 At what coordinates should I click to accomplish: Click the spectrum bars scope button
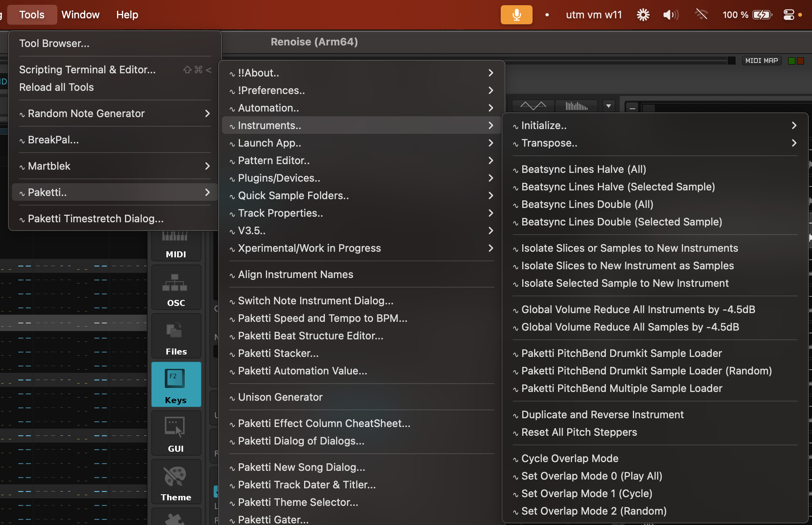[576, 106]
